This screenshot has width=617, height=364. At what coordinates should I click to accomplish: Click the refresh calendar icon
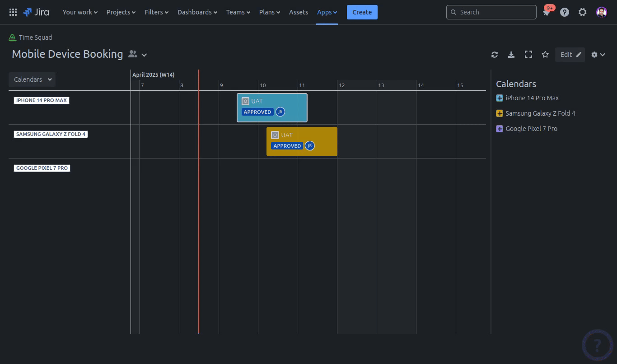495,55
